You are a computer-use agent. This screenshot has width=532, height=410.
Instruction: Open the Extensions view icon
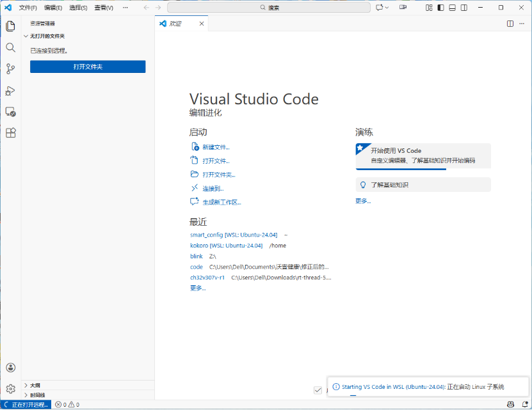10,133
